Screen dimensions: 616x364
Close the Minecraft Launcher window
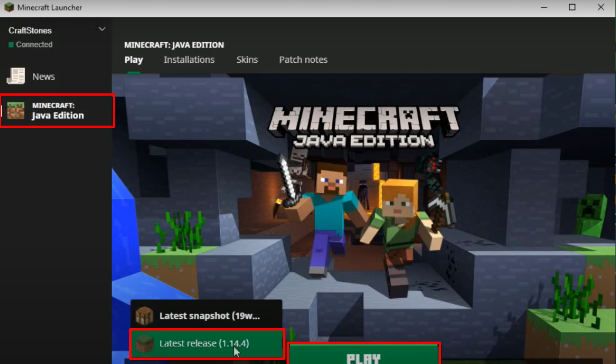click(x=601, y=7)
